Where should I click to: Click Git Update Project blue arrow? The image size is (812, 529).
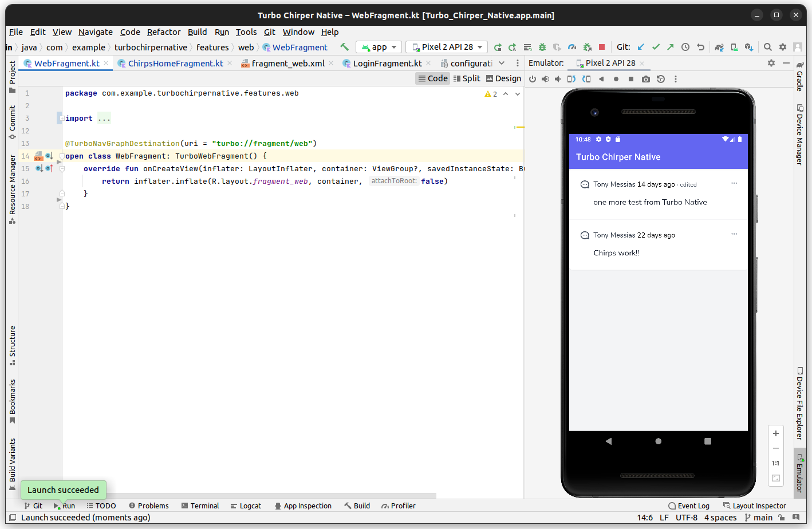641,47
